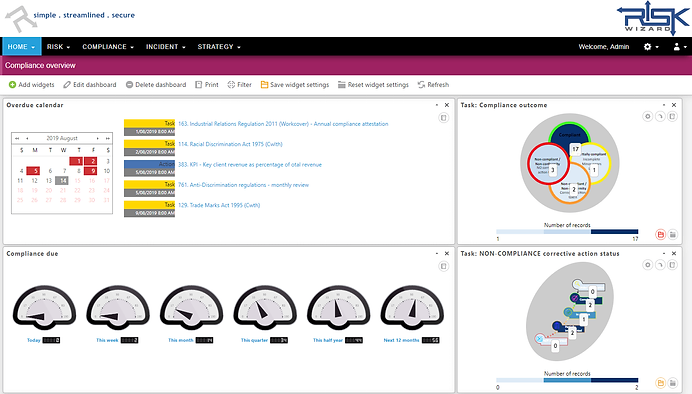Minimize the Overdue calendar widget

tap(437, 105)
